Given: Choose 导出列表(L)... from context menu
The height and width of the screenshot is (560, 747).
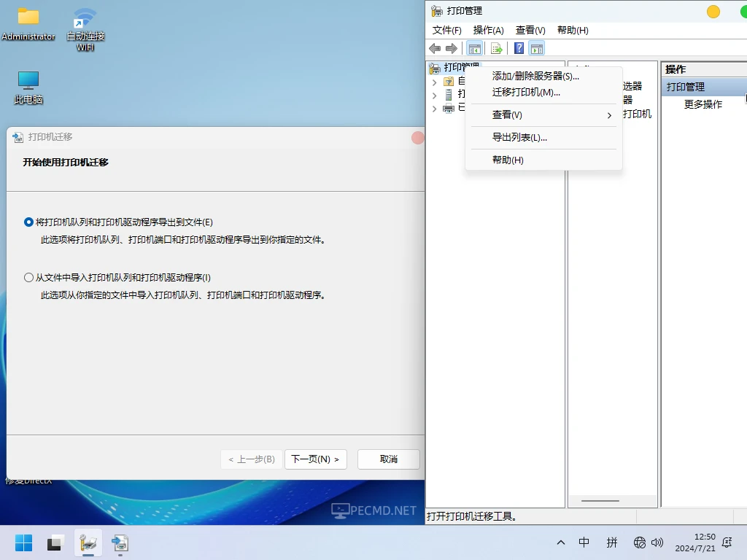Looking at the screenshot, I should pos(543,138).
